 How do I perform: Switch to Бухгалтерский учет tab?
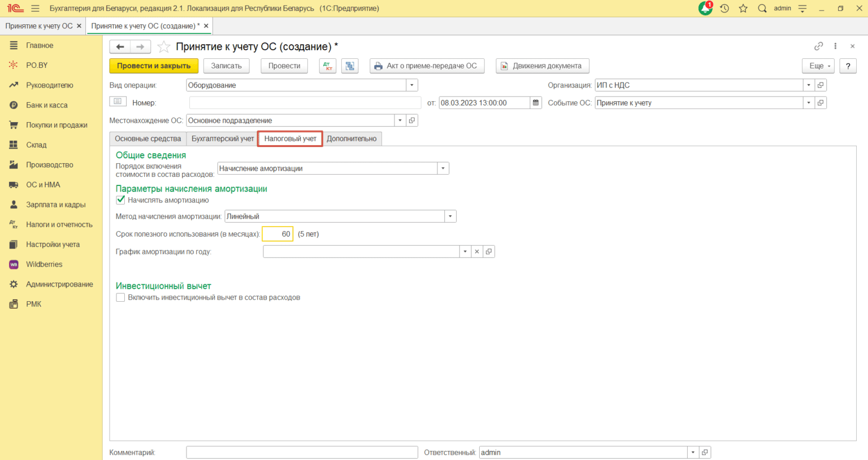coord(223,138)
